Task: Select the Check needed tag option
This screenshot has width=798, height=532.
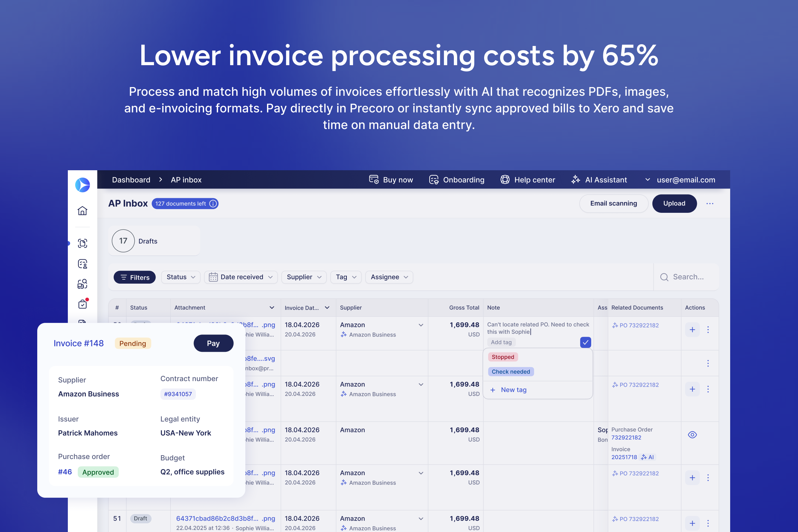Action: click(x=511, y=371)
